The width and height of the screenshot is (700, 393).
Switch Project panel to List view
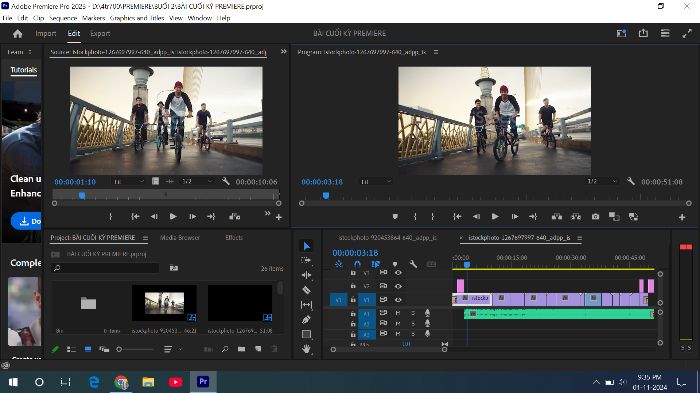click(71, 349)
